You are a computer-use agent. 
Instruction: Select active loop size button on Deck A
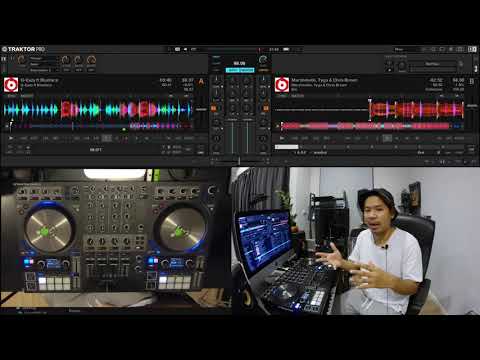[107, 138]
